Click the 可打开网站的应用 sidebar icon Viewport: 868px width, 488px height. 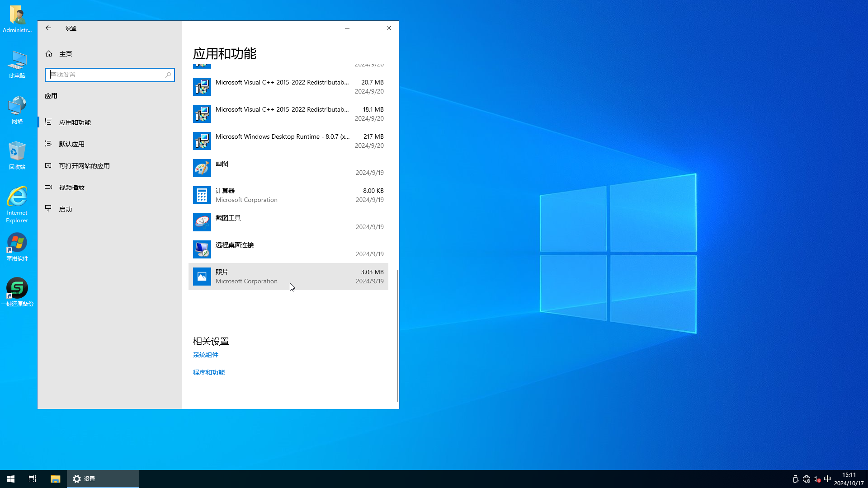[48, 166]
